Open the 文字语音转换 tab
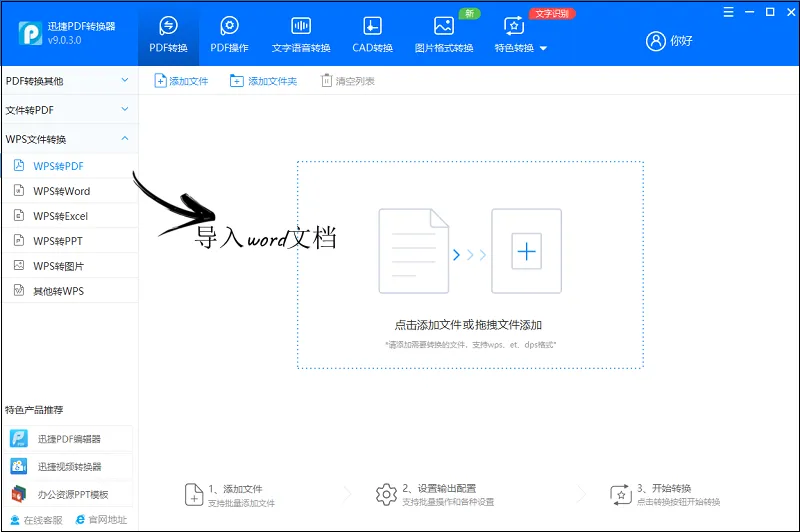Image resolution: width=800 pixels, height=532 pixels. coord(301,34)
